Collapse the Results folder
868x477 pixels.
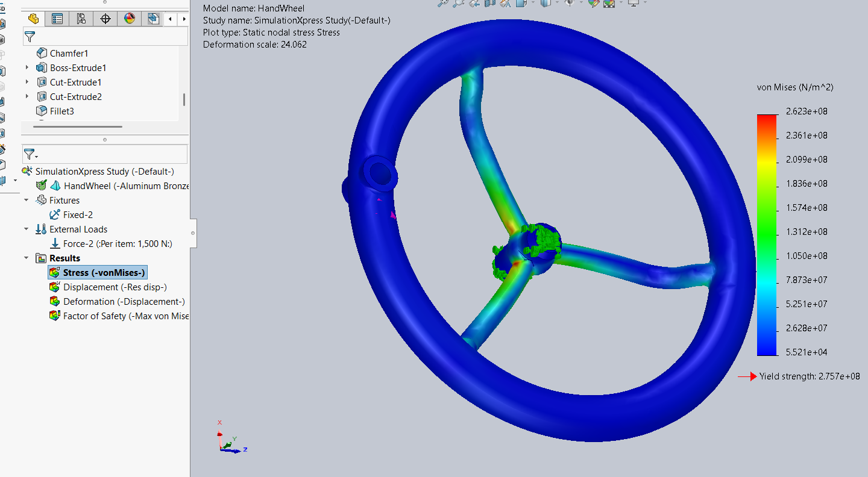(27, 258)
